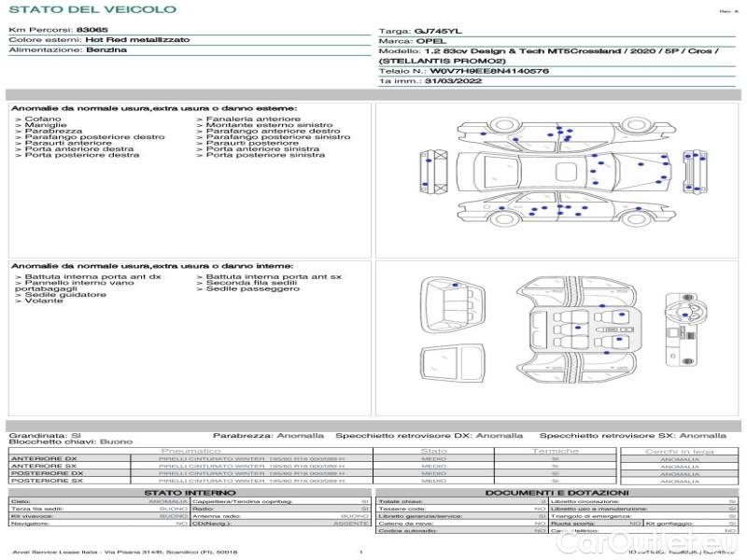
Task: Click the Cerchi in lega column header
Action: click(679, 451)
